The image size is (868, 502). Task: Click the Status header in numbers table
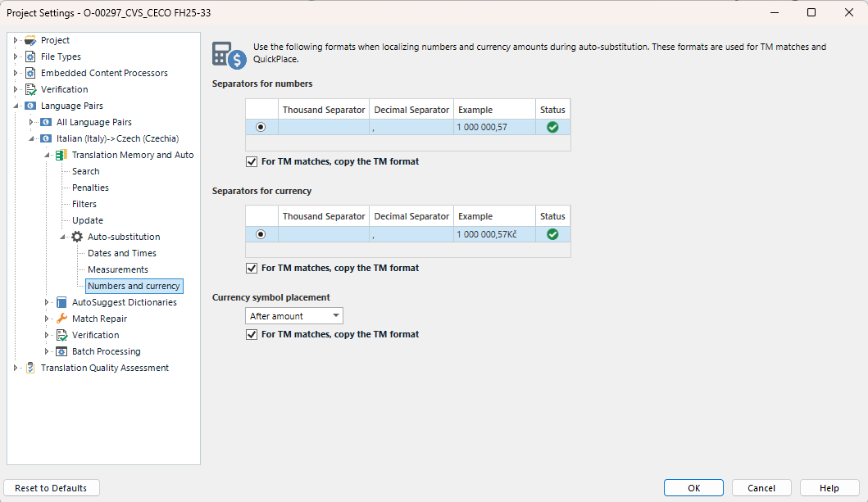pyautogui.click(x=552, y=110)
